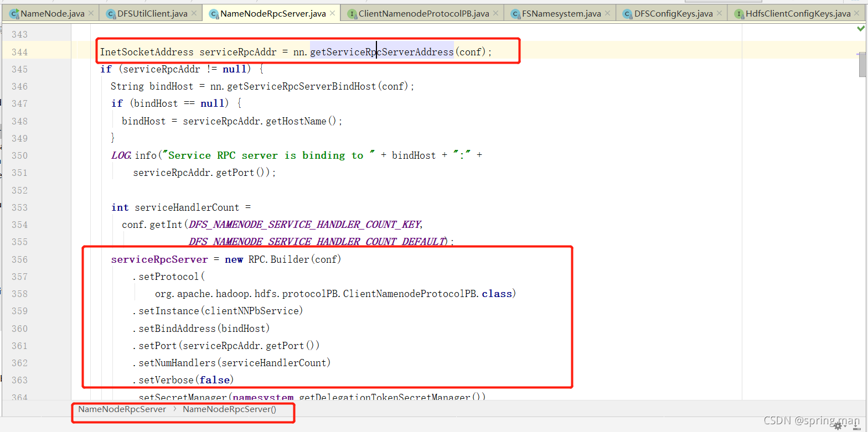Close the NameNode.java tab
868x432 pixels.
pyautogui.click(x=91, y=13)
